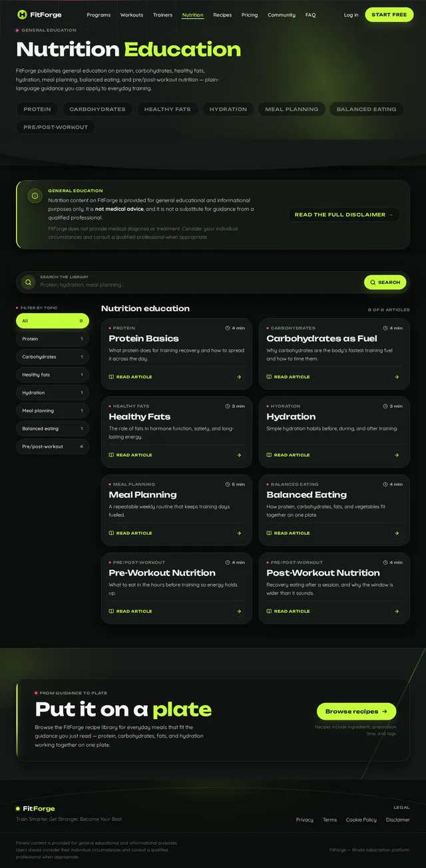Click the book icon on Meal Planning card
Image resolution: width=426 pixels, height=868 pixels.
click(x=111, y=533)
